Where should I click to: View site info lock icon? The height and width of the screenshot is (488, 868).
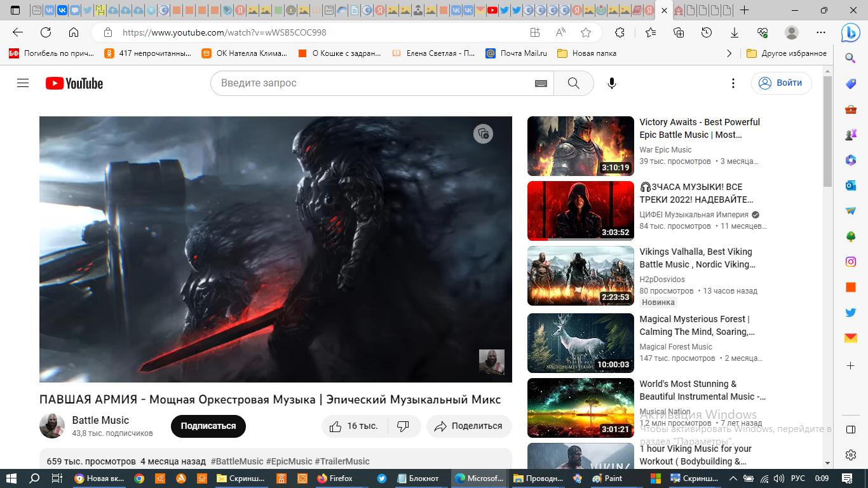pyautogui.click(x=108, y=32)
